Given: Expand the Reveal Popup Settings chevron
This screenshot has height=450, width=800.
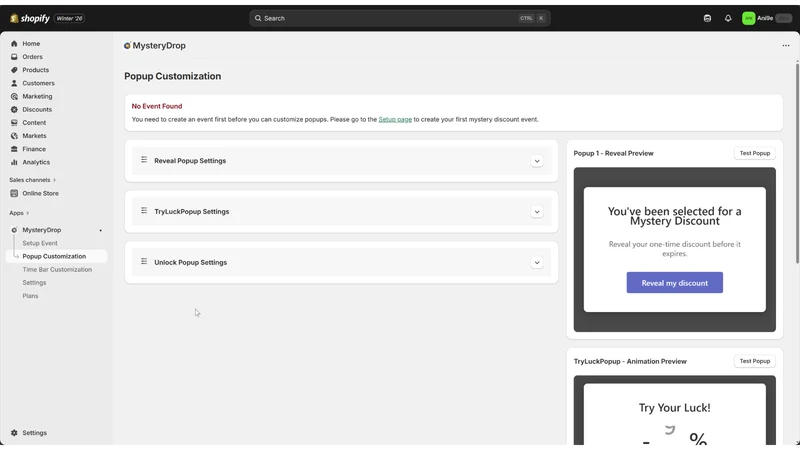Looking at the screenshot, I should (x=537, y=161).
